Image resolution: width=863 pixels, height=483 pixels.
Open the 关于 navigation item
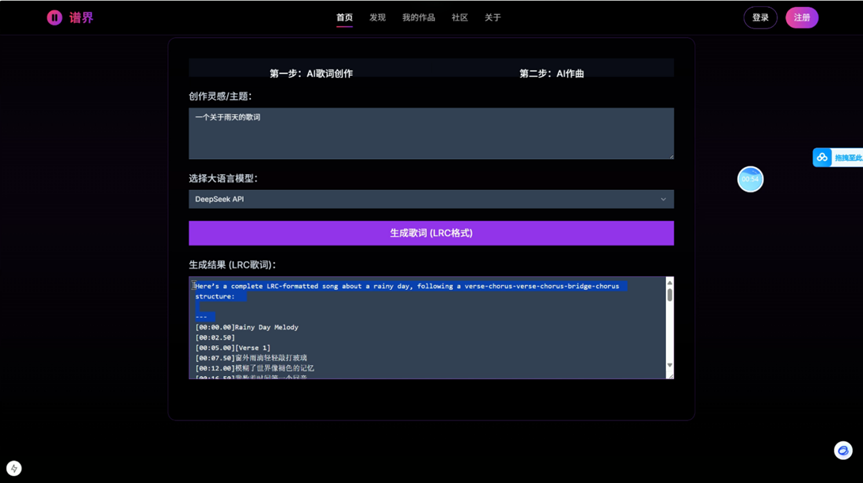[493, 18]
